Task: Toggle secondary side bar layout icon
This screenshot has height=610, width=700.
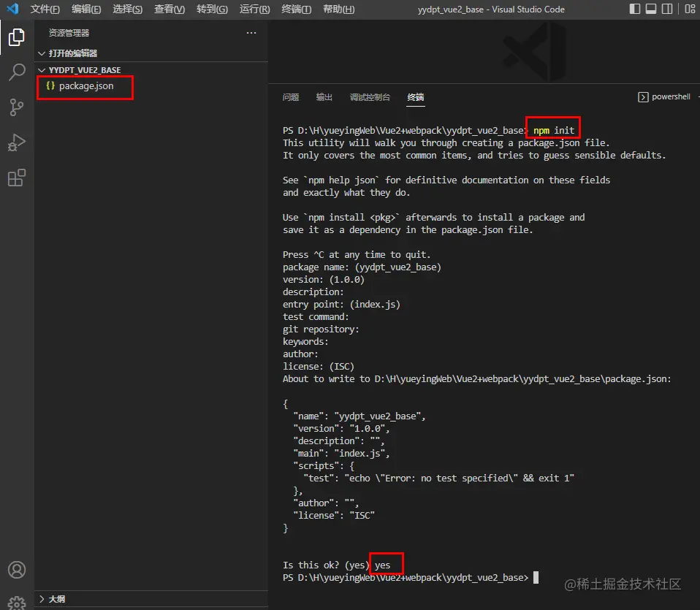Action: (667, 9)
